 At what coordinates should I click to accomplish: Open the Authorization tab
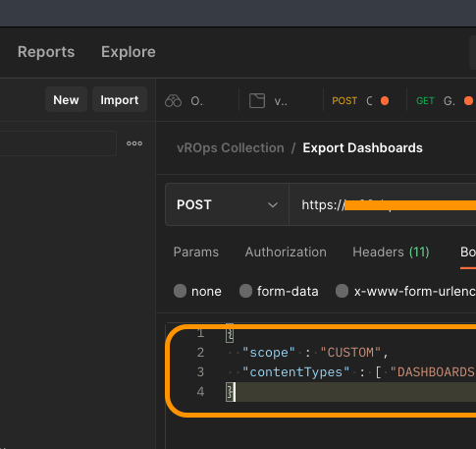(x=286, y=253)
